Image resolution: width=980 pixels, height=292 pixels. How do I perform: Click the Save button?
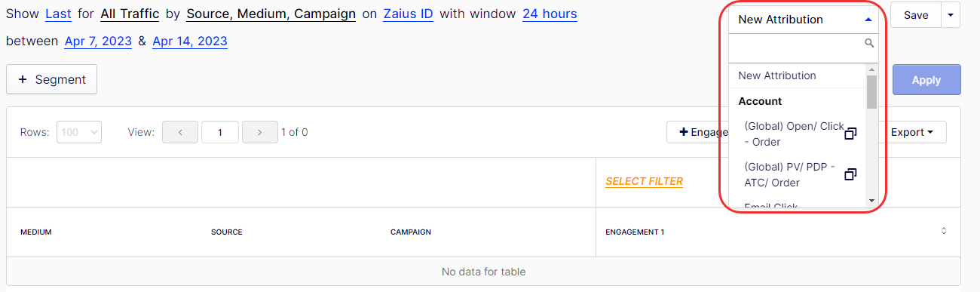916,15
